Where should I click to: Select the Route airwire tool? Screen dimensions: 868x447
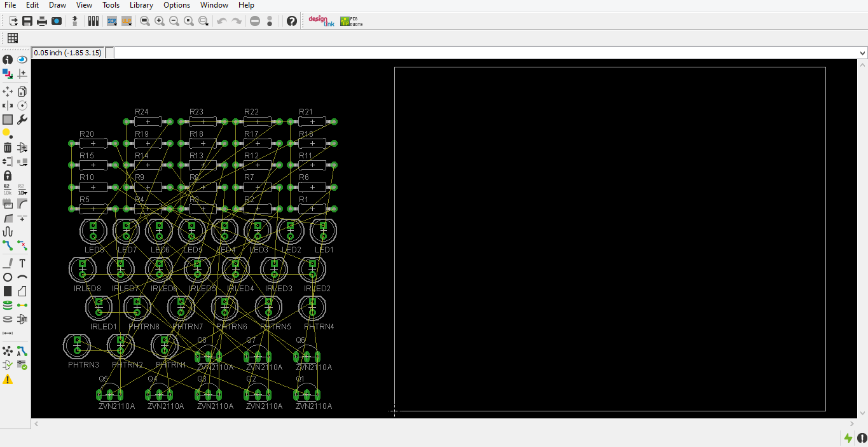coord(8,245)
